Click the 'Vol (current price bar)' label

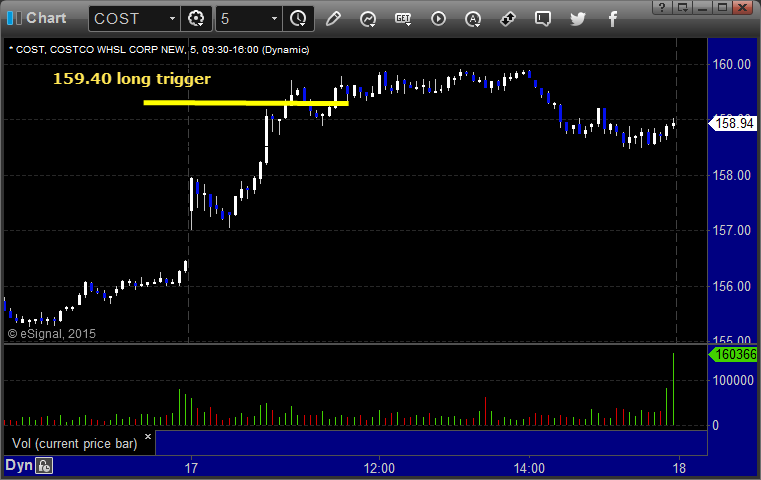(75, 444)
